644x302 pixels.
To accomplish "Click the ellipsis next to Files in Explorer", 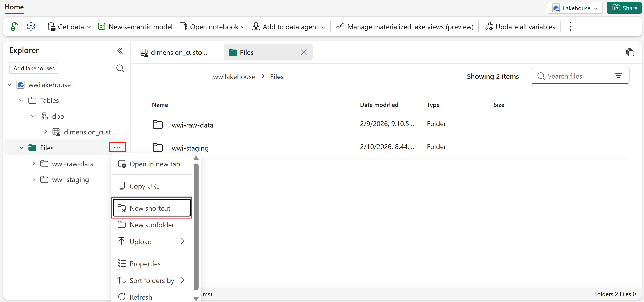I will click(117, 147).
